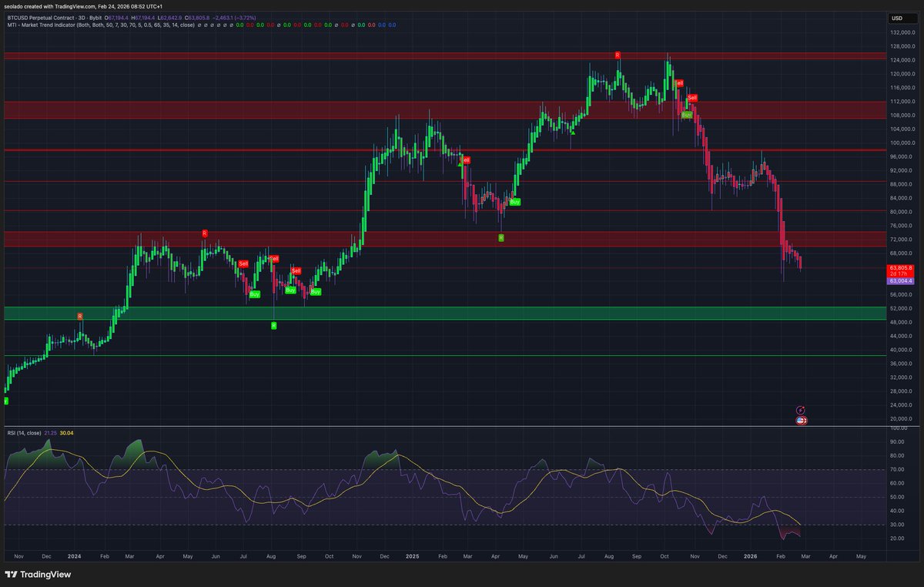Click the green R marker below the April 2025 low
This screenshot has width=924, height=587.
500,238
